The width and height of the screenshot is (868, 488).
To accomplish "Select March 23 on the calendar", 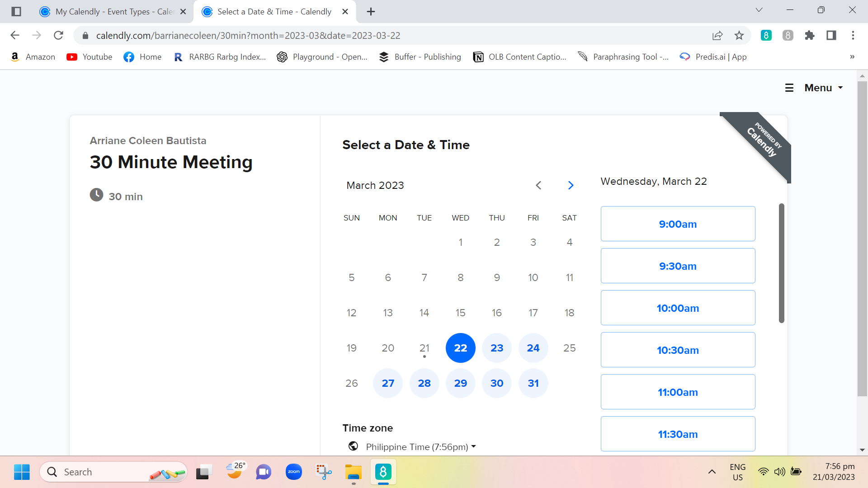I will coord(496,348).
